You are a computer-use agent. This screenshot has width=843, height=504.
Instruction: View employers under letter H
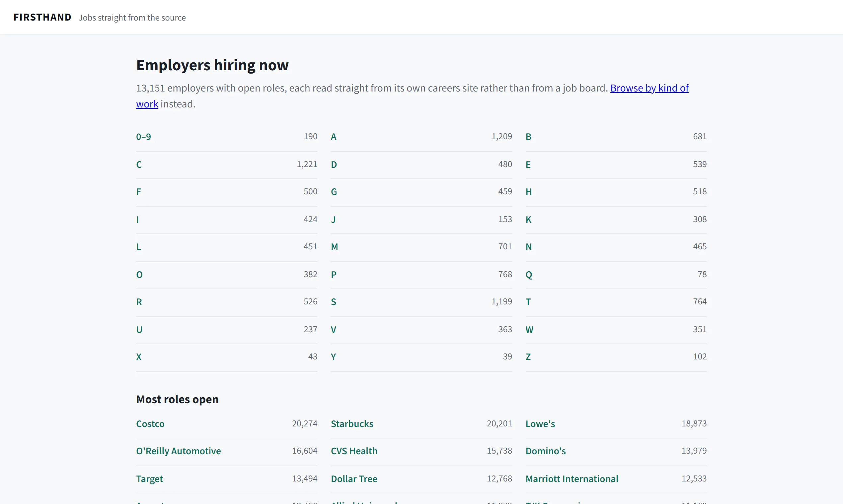tap(529, 192)
